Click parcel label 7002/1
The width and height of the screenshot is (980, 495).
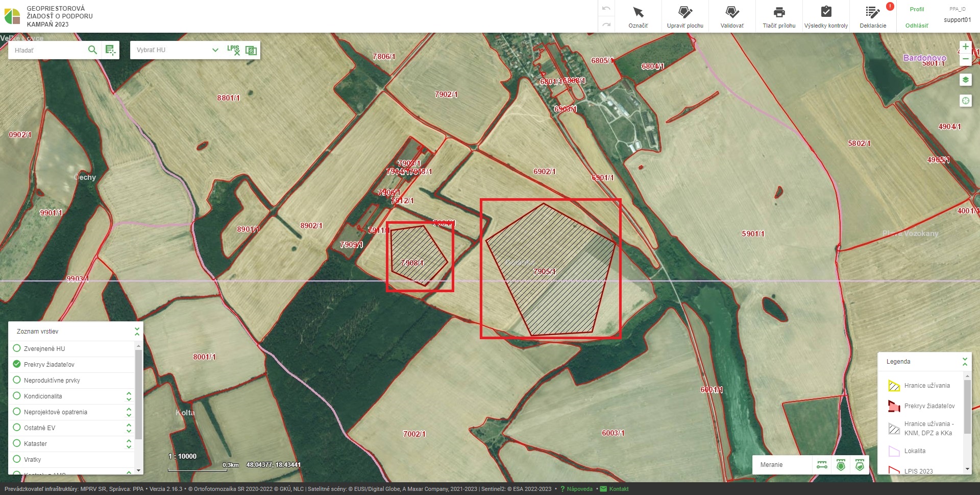tap(414, 434)
